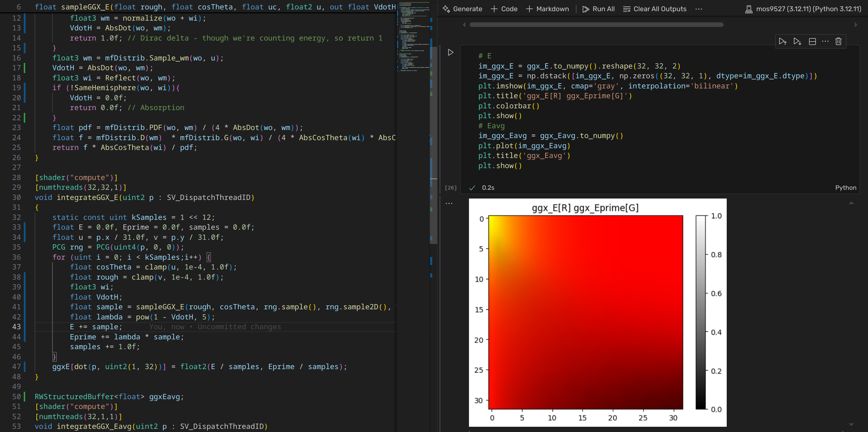Click the ggx_E heatmap output image
This screenshot has height=432, width=868.
click(585, 312)
